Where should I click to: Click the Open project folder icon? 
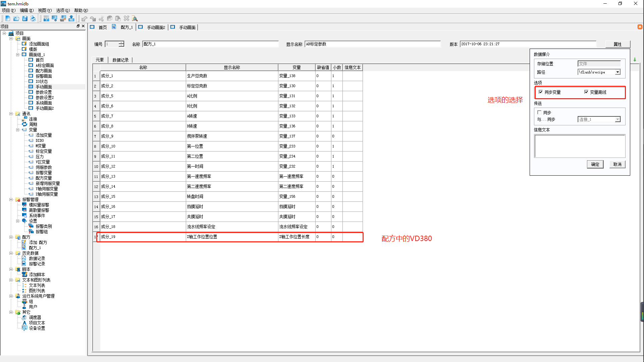pyautogui.click(x=16, y=18)
